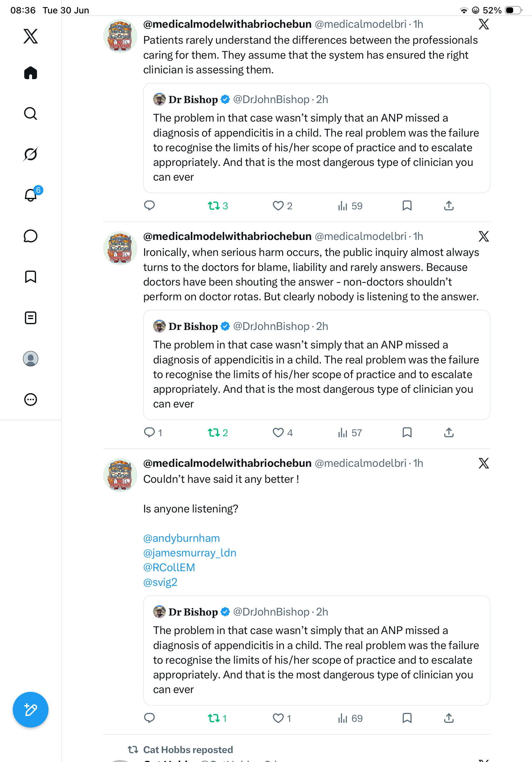Open the @andyburnham mention link
This screenshot has height=762, width=532.
(181, 538)
